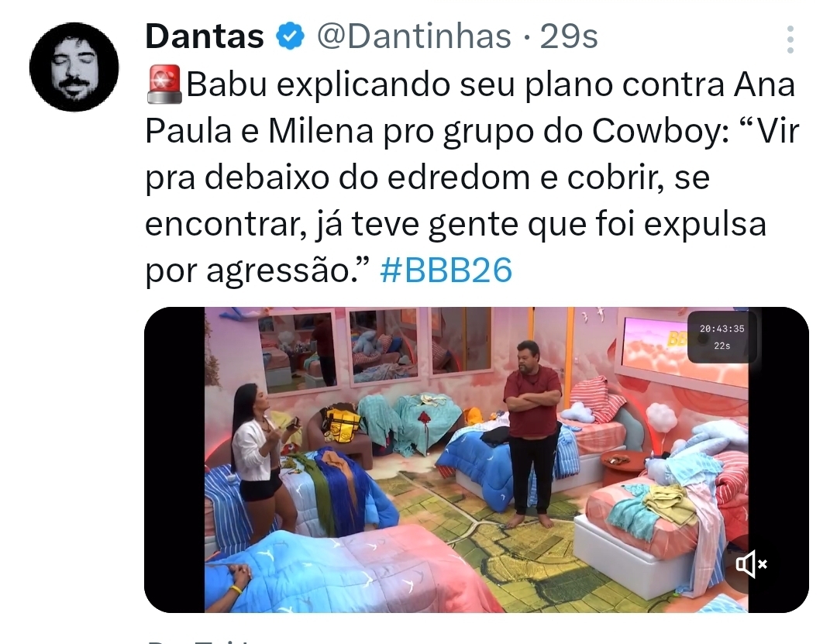
Task: Unmute the video with the speaker icon
Action: (752, 564)
